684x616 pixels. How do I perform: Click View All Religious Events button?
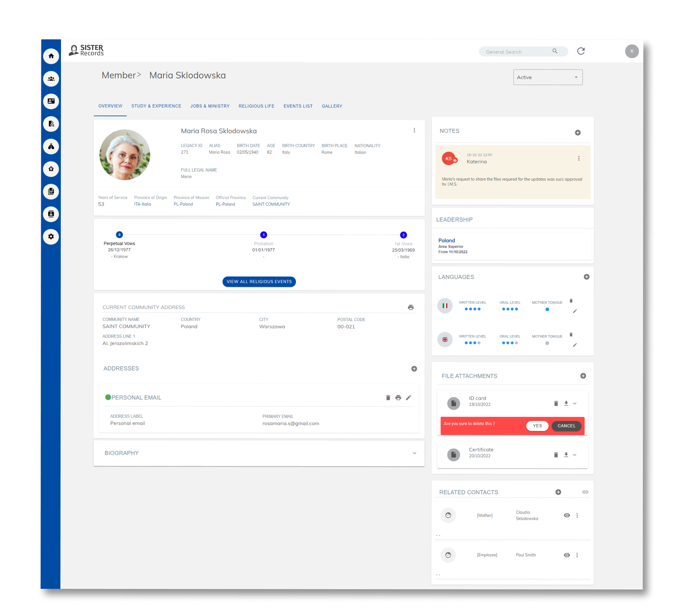259,281
